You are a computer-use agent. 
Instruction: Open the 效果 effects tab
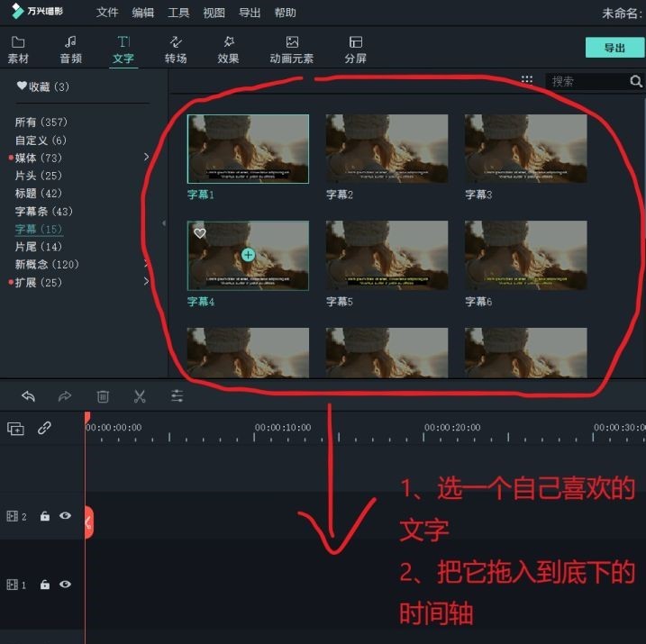(228, 50)
